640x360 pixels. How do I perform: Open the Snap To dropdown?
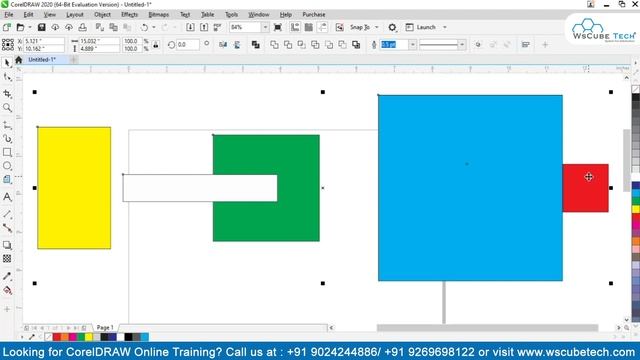(376, 27)
